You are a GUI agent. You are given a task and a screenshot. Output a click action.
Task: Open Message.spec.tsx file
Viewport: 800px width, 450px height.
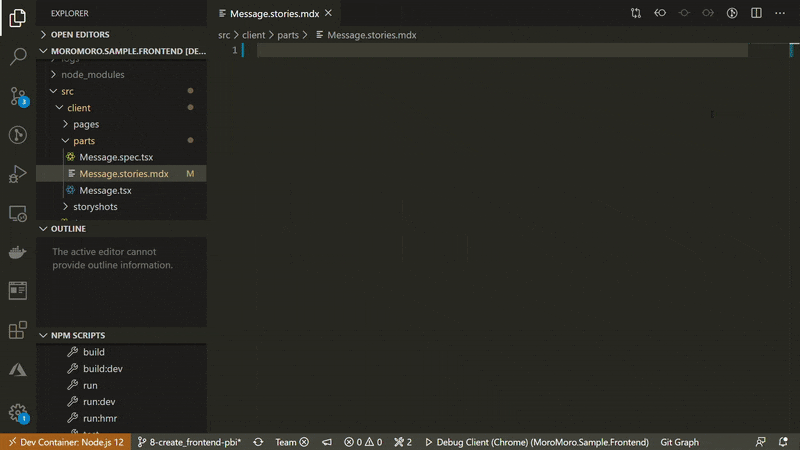click(121, 157)
